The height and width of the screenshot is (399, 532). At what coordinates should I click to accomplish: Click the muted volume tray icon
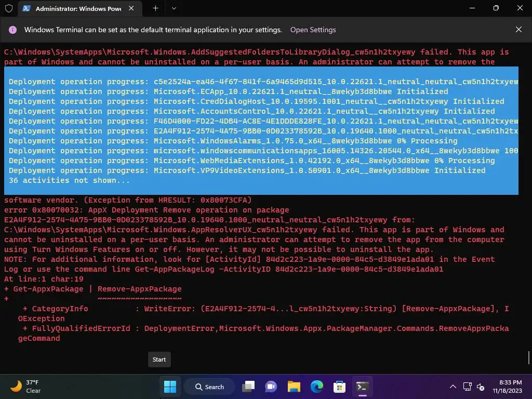click(481, 387)
